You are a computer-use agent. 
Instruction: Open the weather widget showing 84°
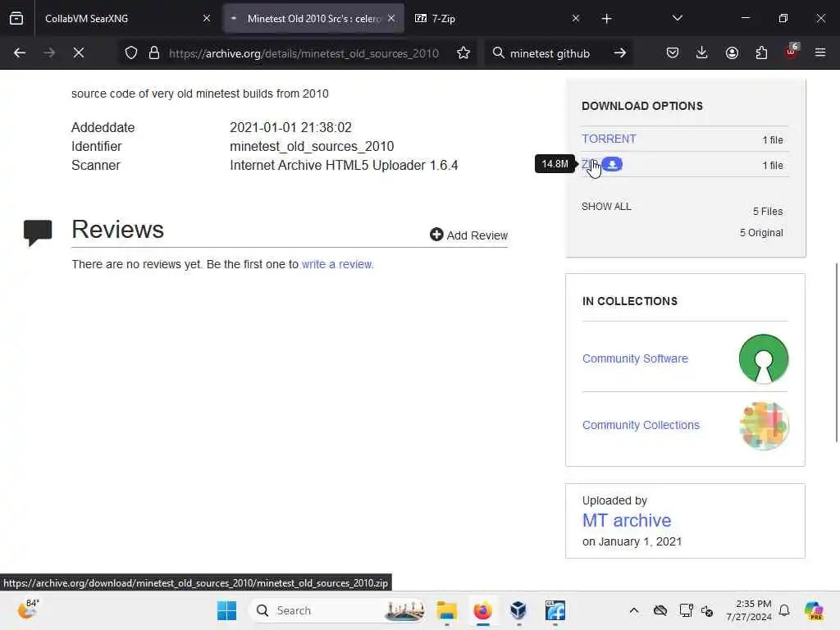(x=28, y=609)
